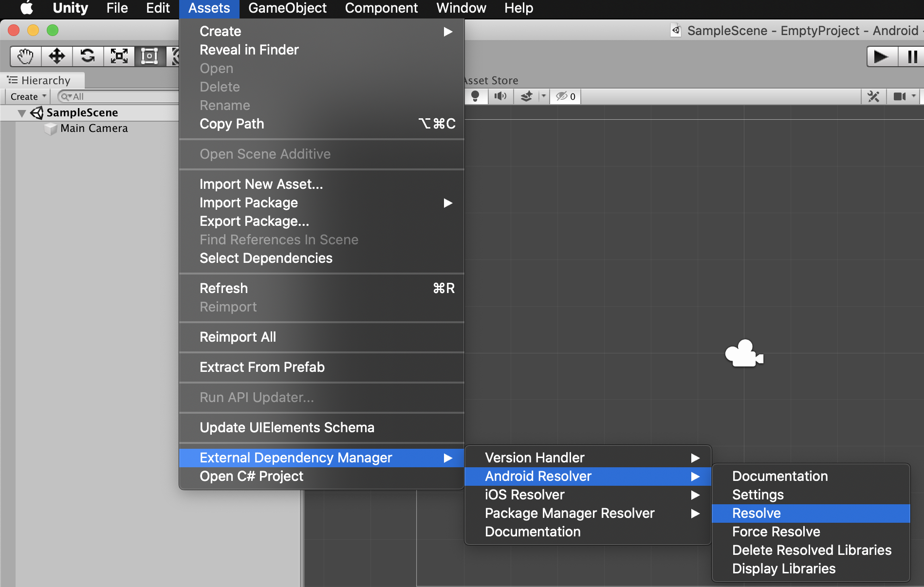Select Export Package...
The image size is (924, 587).
[321, 221]
